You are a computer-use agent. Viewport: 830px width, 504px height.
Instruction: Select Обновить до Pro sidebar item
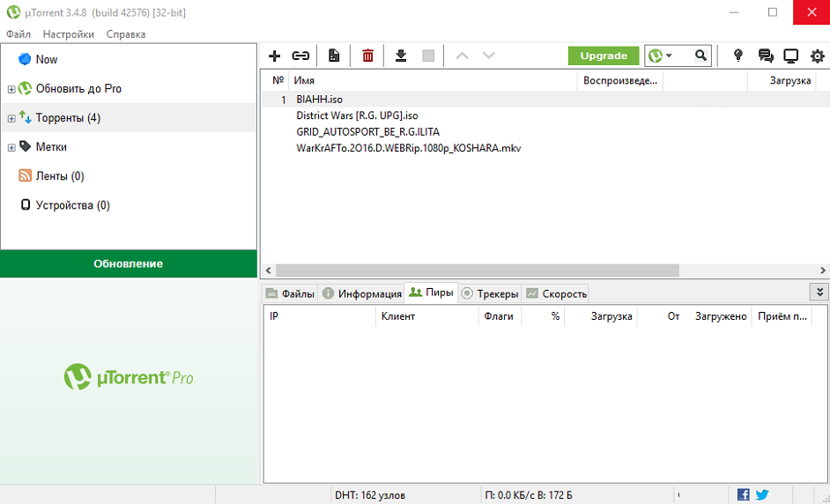coord(79,88)
